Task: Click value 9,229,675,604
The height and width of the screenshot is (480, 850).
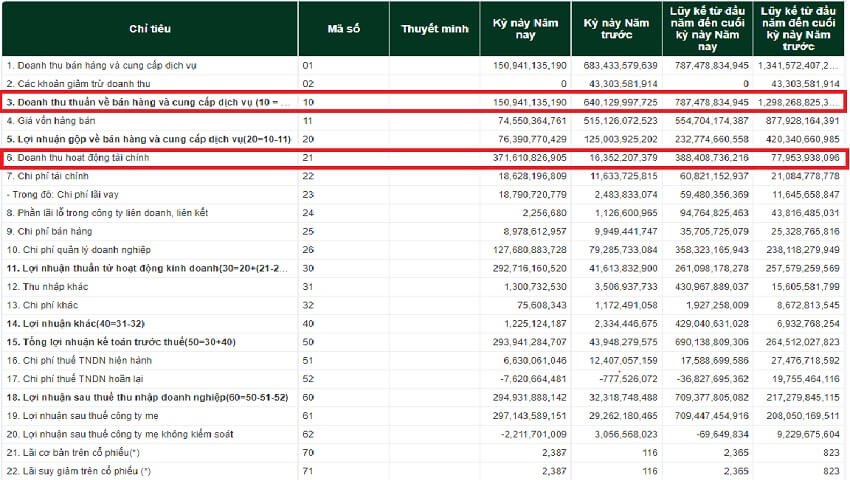Action: (808, 434)
